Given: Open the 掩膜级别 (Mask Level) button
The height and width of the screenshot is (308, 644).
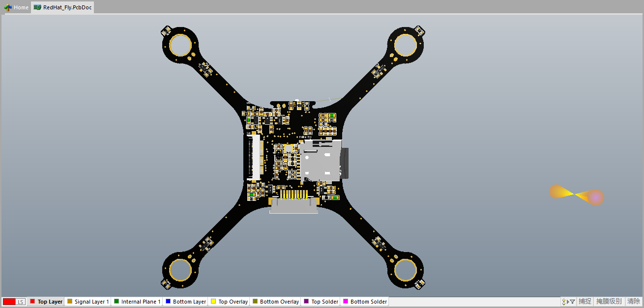Looking at the screenshot, I should pos(609,302).
